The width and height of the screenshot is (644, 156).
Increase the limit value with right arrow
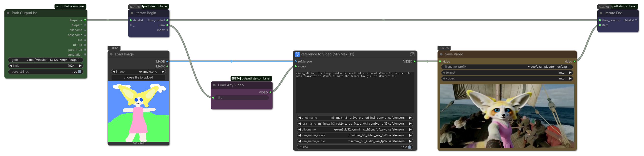(x=80, y=66)
